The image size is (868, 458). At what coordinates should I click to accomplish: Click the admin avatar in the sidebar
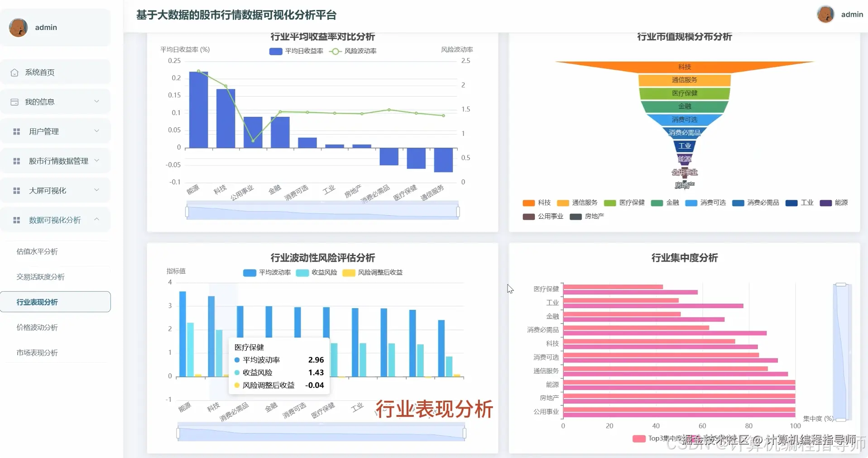pyautogui.click(x=18, y=27)
